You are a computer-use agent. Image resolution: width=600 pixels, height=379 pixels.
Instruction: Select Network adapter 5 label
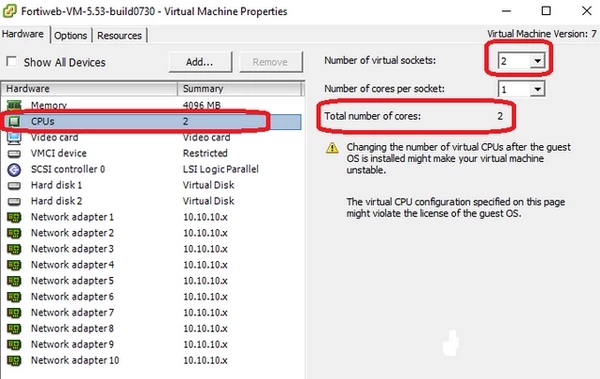tap(72, 281)
